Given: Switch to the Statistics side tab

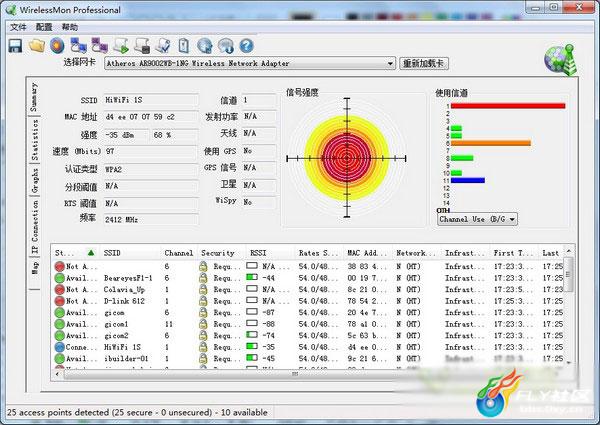Looking at the screenshot, I should 34,140.
